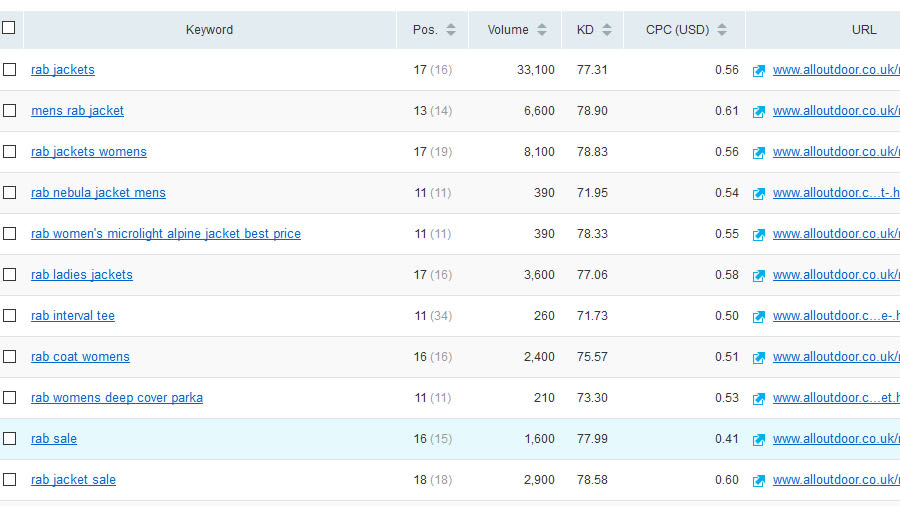Open external link icon for rab sale row
Screen dimensions: 900x506
tap(759, 440)
